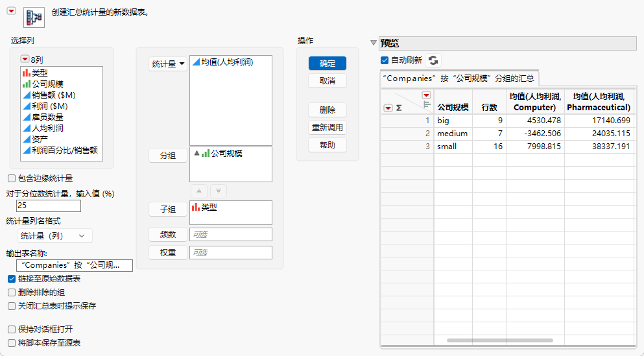644x356 pixels.
Task: Click the 权重 button
Action: [167, 252]
